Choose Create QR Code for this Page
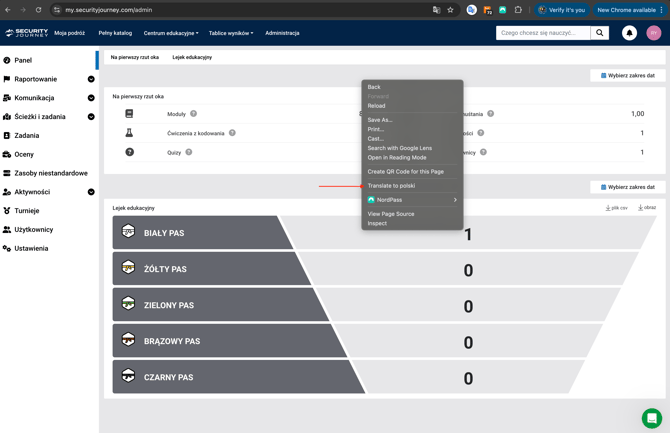 point(412,171)
